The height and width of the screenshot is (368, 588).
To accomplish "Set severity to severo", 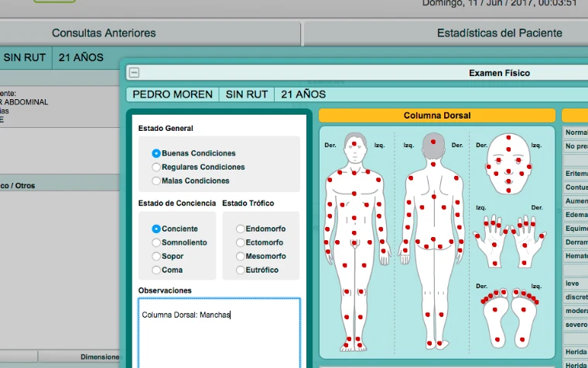I will click(x=576, y=325).
